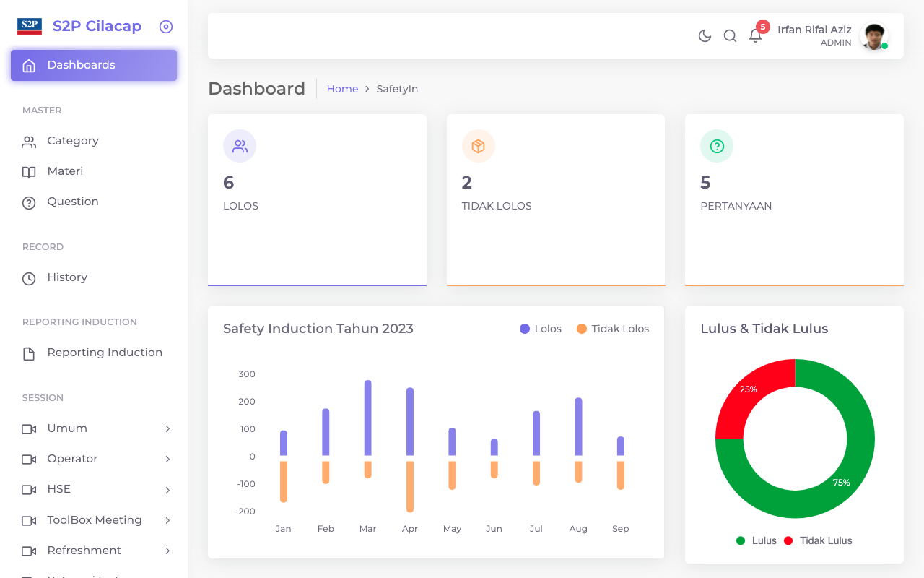
Task: Click the red Tidak Lulus legend swatch
Action: pos(788,540)
